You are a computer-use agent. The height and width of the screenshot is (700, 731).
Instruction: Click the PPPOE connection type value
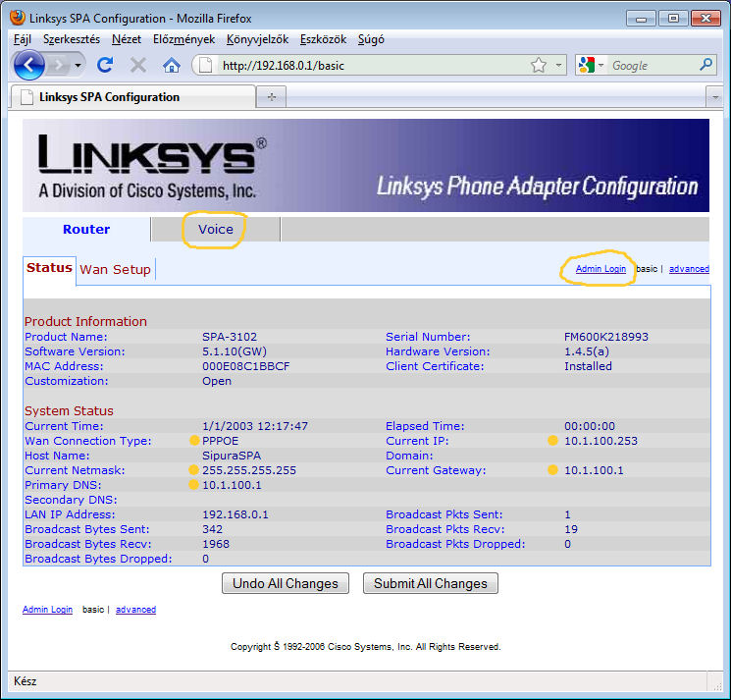click(x=221, y=441)
